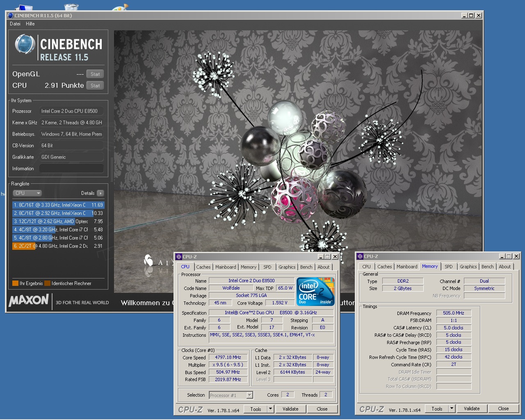Click the Core Speed 4797.18 MHz value
The height and width of the screenshot is (420, 525).
tap(228, 358)
